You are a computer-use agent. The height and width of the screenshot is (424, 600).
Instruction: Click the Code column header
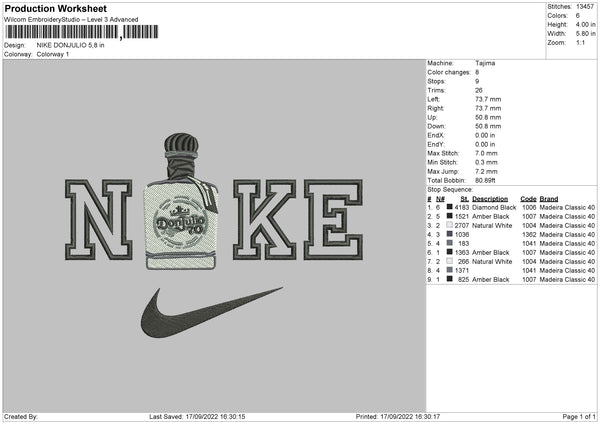click(528, 199)
